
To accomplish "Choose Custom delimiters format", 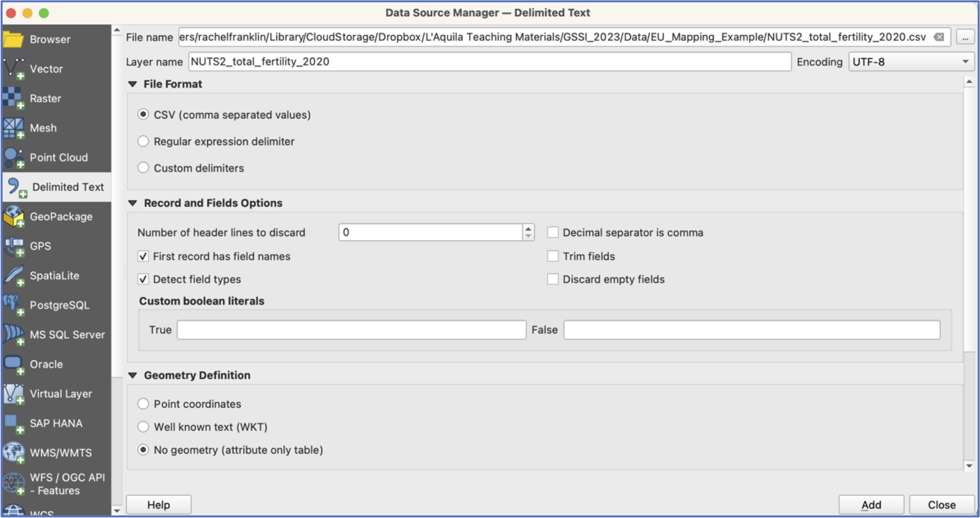I will pyautogui.click(x=143, y=168).
